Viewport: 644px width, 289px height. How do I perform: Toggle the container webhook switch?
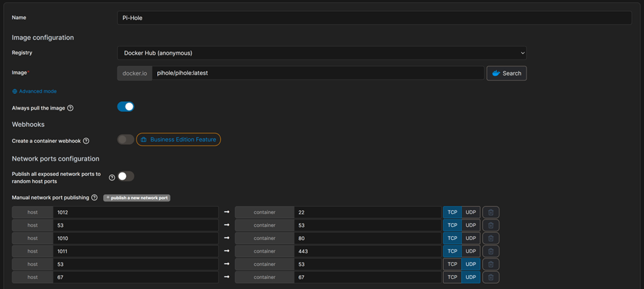125,140
